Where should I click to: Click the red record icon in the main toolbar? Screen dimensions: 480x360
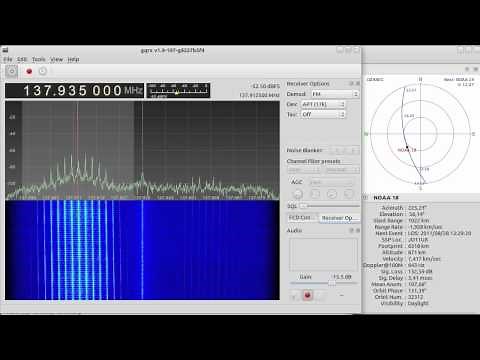(x=29, y=71)
